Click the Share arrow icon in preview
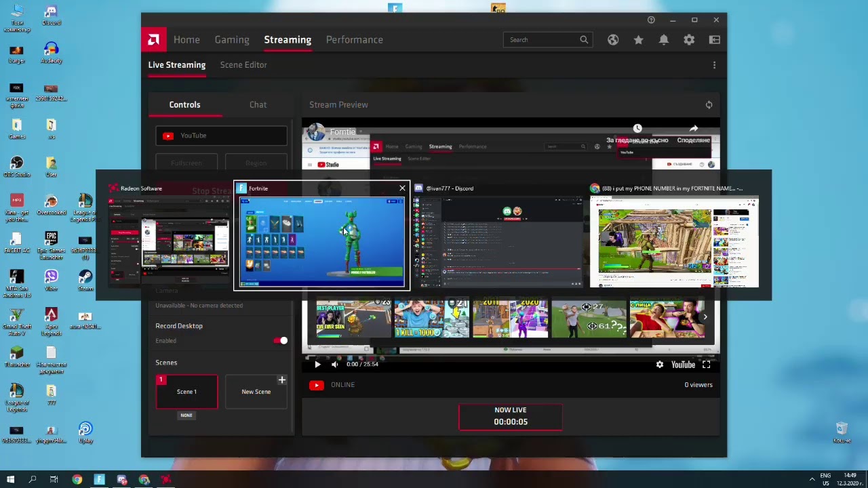Screen dimensions: 868x488 [694, 129]
